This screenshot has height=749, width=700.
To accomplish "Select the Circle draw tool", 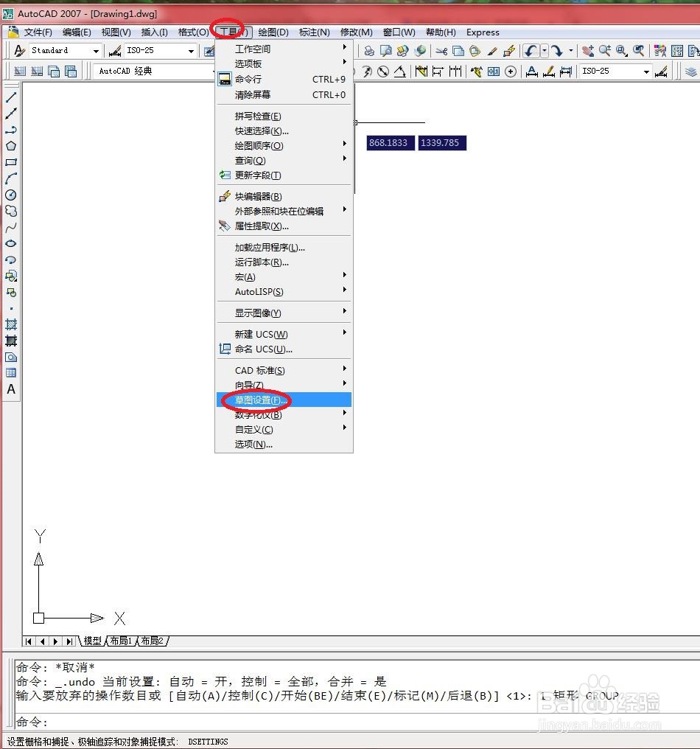I will point(11,195).
